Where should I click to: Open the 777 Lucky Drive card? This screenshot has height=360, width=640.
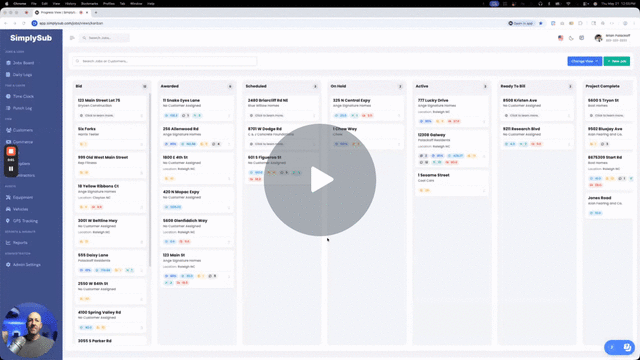click(x=451, y=111)
